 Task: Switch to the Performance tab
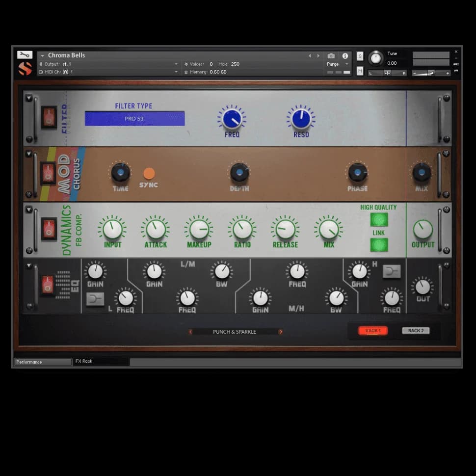[x=43, y=362]
